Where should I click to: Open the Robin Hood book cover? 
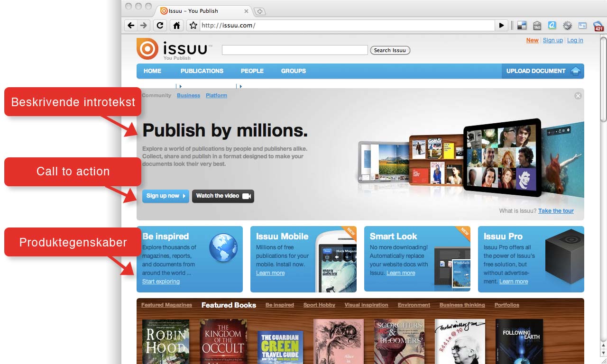click(x=166, y=341)
